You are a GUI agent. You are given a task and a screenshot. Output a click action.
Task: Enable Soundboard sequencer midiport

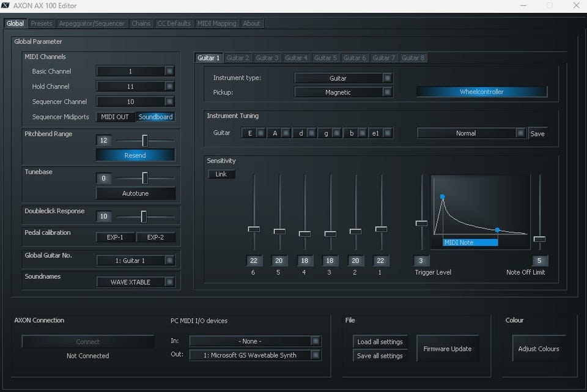(x=155, y=117)
